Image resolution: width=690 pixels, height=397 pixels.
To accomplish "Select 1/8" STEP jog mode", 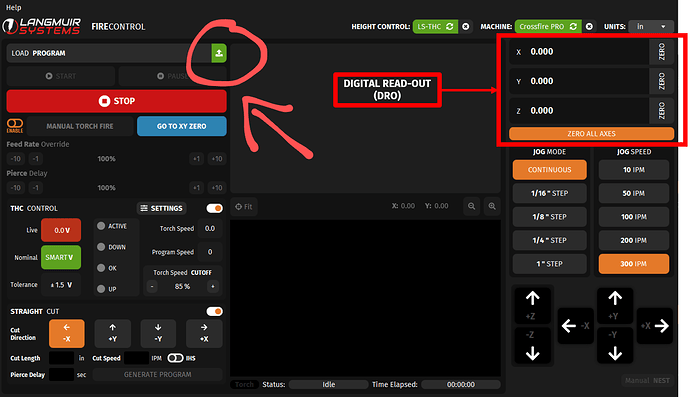I will (550, 217).
